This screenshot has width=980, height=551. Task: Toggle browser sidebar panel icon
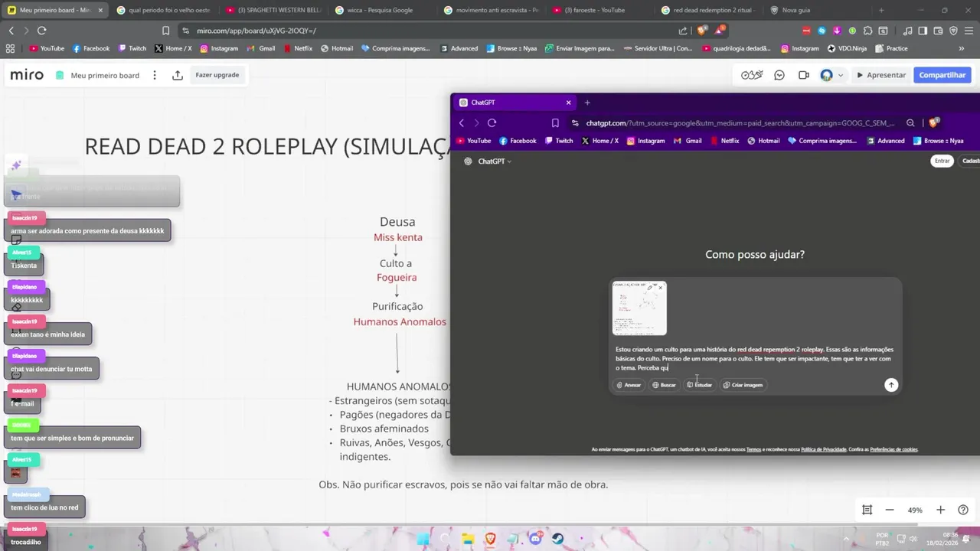[923, 31]
